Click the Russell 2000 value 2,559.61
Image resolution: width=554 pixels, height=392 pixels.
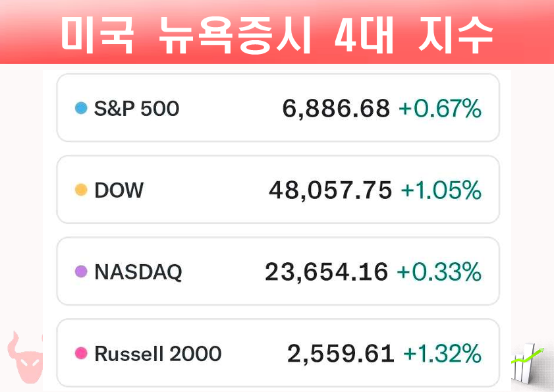click(340, 354)
